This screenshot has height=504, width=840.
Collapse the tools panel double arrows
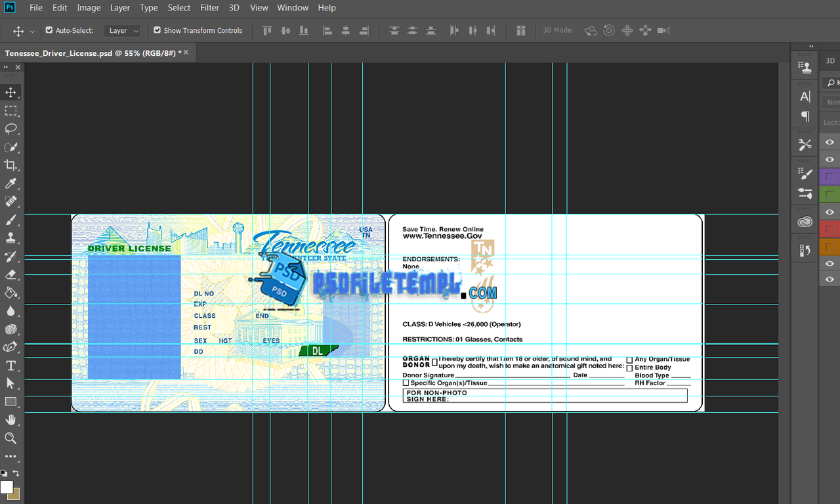click(6, 67)
